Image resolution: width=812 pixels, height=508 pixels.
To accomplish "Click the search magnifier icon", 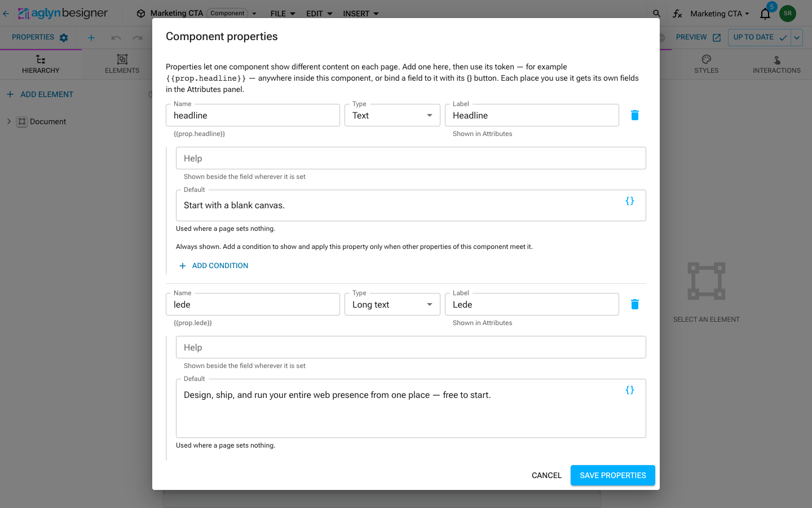I will pos(657,14).
